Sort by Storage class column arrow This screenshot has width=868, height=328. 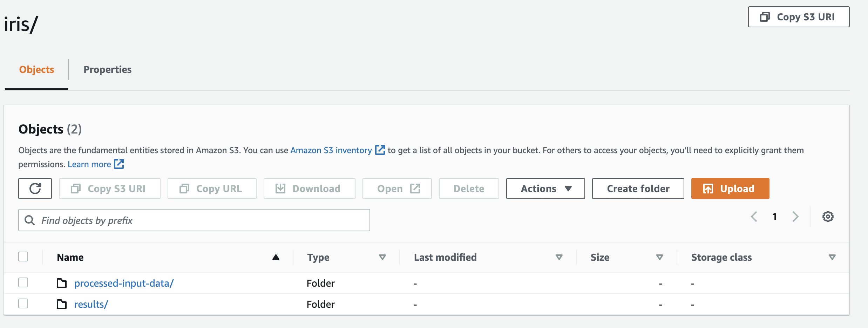point(832,257)
